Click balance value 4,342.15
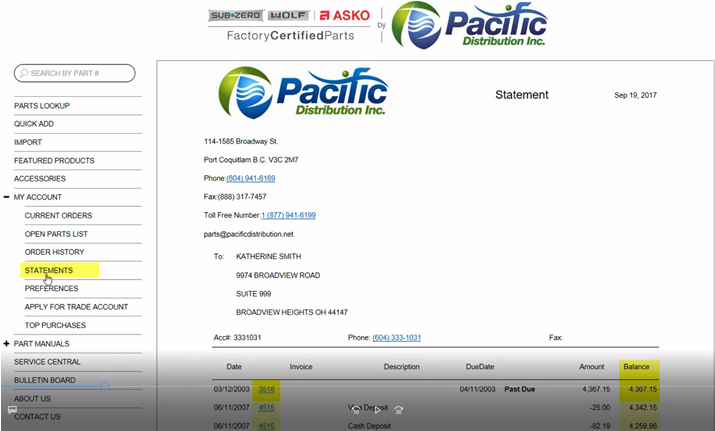 [x=643, y=408]
